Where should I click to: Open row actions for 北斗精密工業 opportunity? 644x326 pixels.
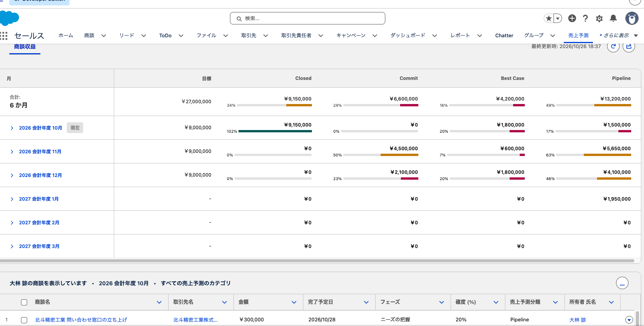[x=629, y=320]
